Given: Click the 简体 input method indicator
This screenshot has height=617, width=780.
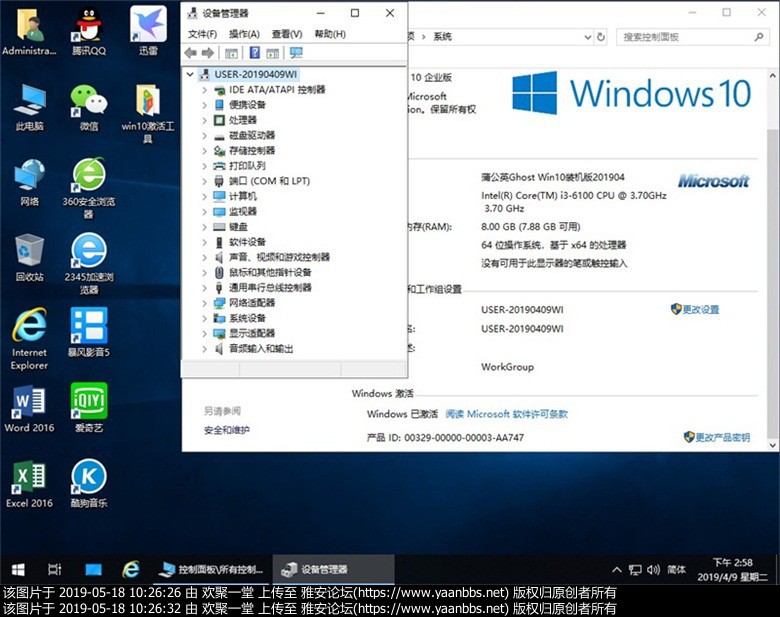Looking at the screenshot, I should (x=676, y=570).
